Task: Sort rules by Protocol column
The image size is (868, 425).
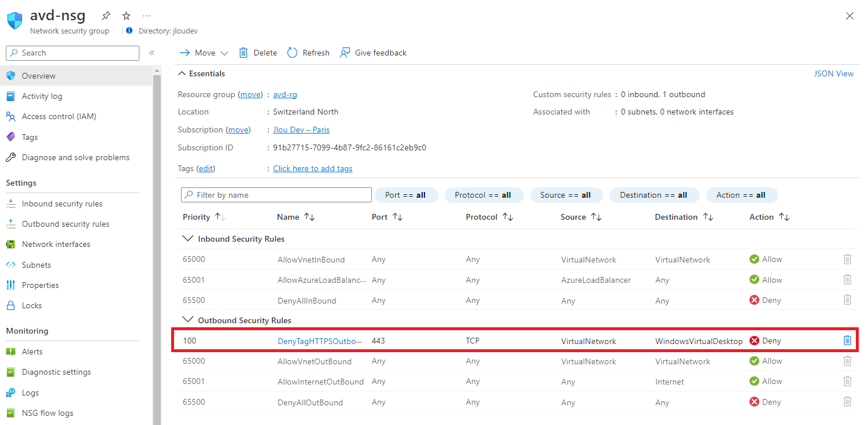Action: pos(490,217)
